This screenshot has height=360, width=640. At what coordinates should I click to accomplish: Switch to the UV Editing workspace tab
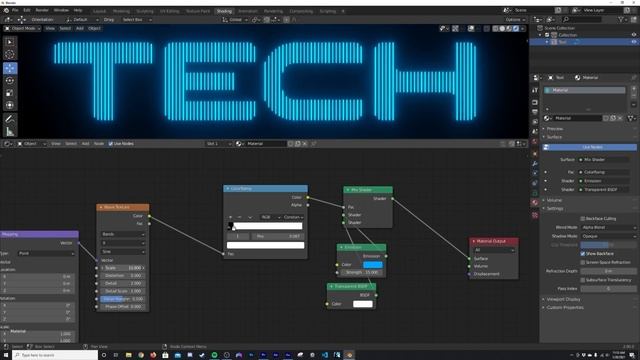click(169, 11)
